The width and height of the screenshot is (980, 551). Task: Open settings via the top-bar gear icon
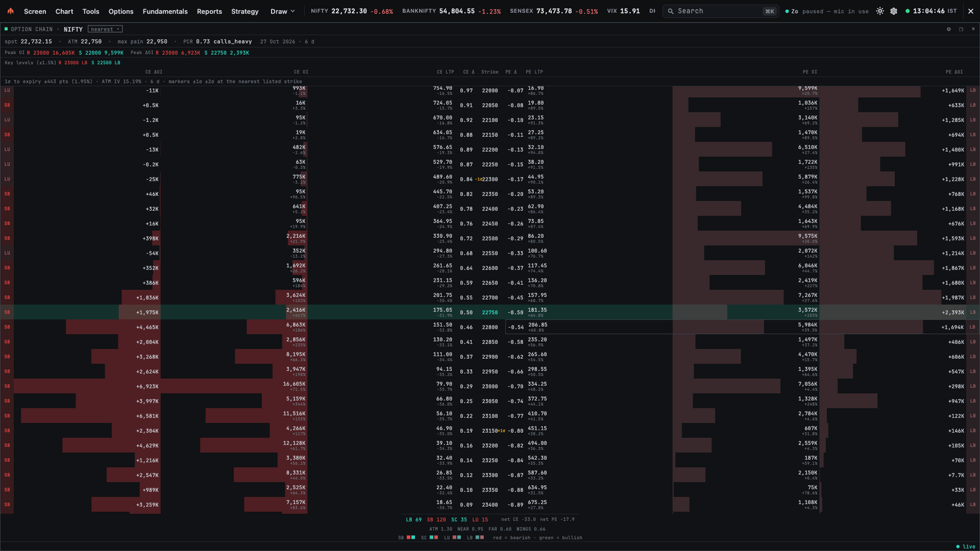[894, 11]
